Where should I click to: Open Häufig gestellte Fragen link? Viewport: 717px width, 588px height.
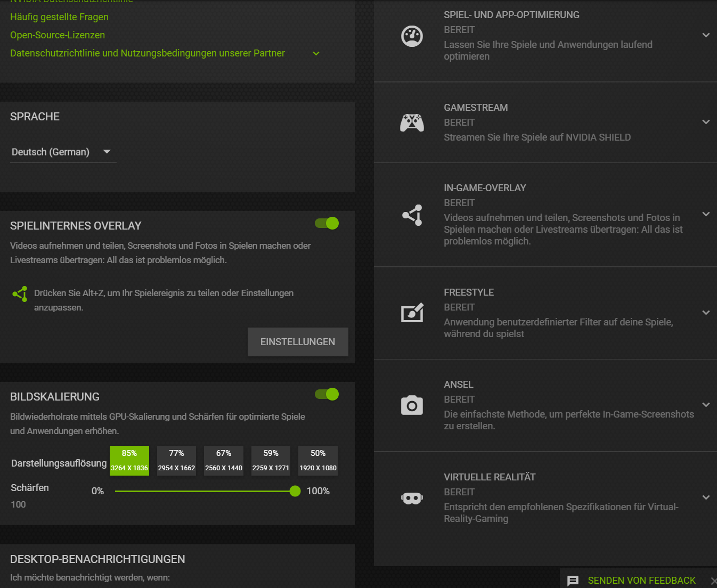tap(59, 17)
